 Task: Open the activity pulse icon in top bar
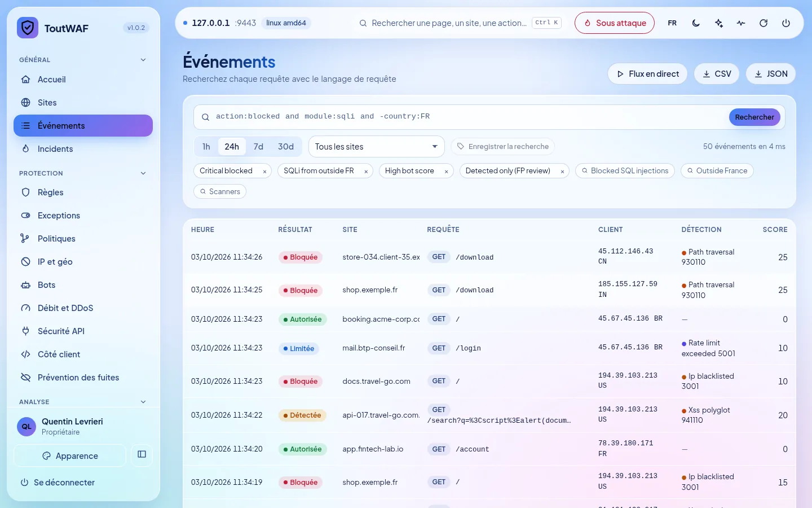click(741, 23)
